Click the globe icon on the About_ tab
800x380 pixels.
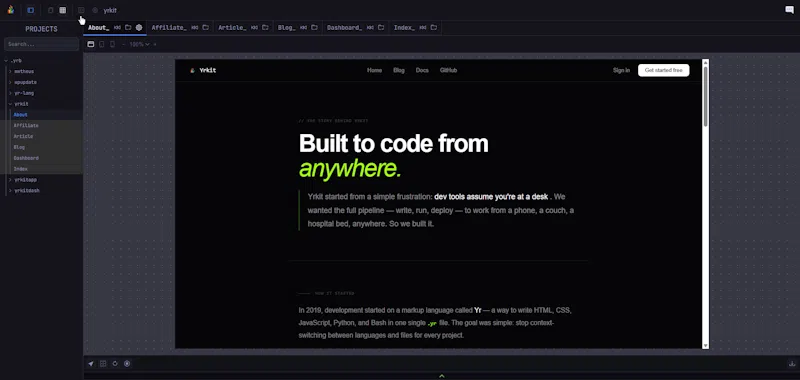click(x=139, y=28)
